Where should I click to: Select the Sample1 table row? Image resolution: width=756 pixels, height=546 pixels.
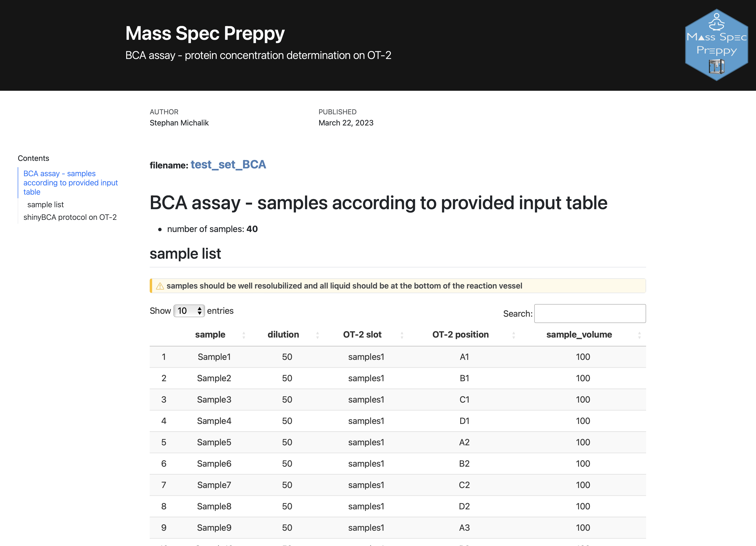click(x=214, y=357)
